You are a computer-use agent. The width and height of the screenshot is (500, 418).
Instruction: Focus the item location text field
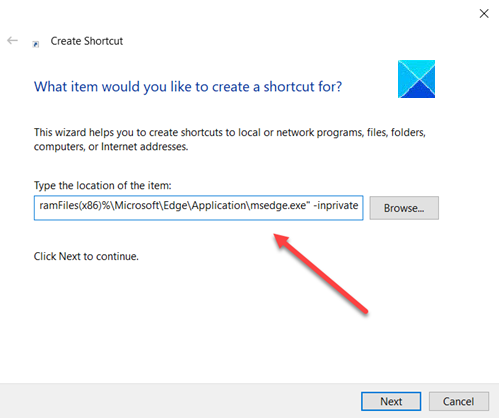pos(198,208)
